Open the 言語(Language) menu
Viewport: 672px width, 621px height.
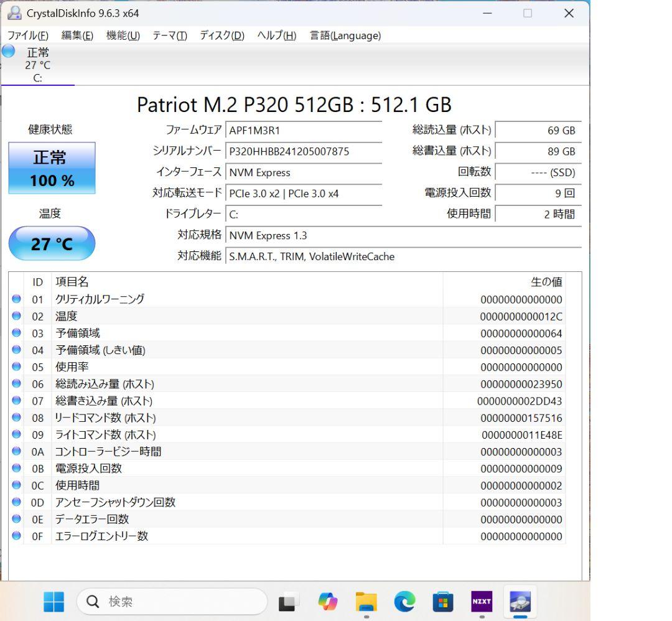(x=344, y=35)
